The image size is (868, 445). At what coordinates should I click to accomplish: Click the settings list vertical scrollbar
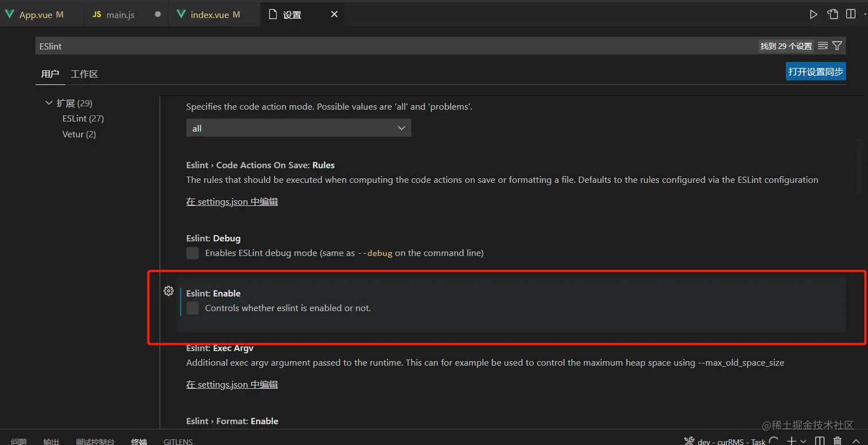click(859, 166)
